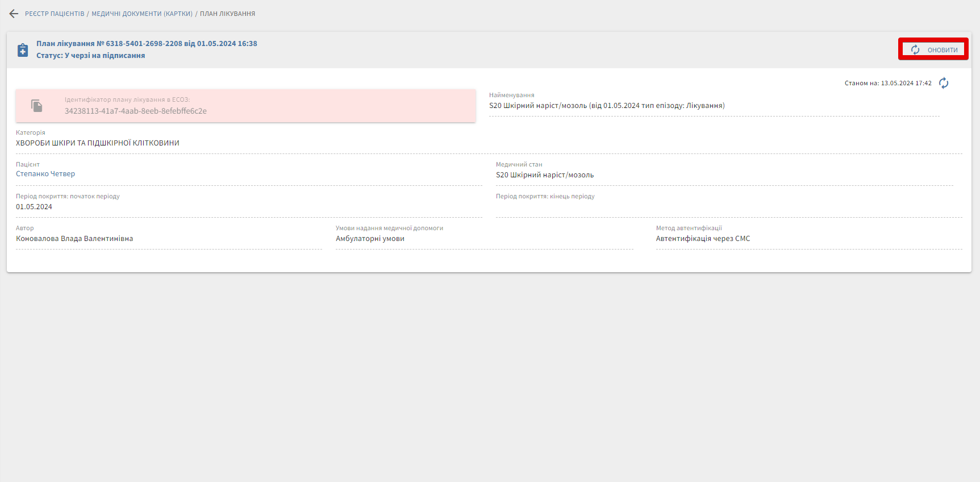This screenshot has width=980, height=482.
Task: Click the Категорія field value
Action: pyautogui.click(x=98, y=143)
